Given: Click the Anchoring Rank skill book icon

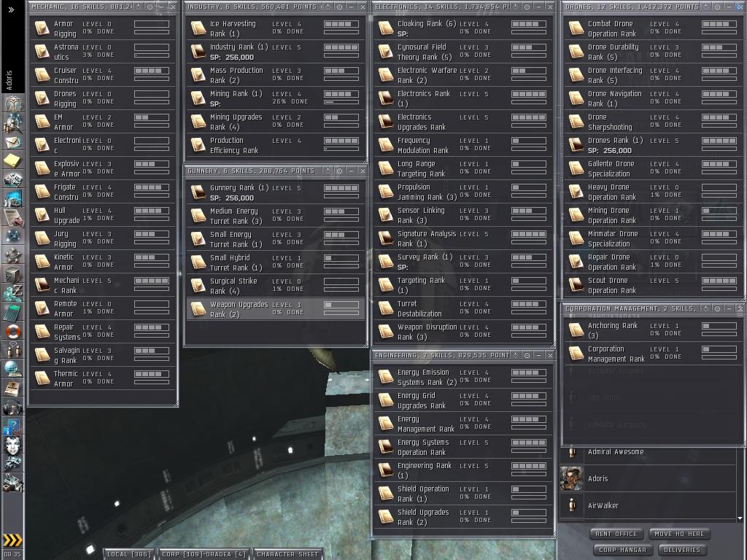Looking at the screenshot, I should (576, 330).
